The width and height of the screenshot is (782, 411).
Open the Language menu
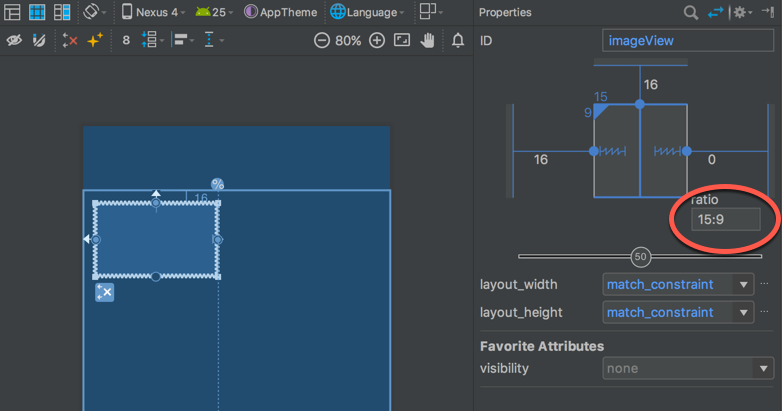367,12
